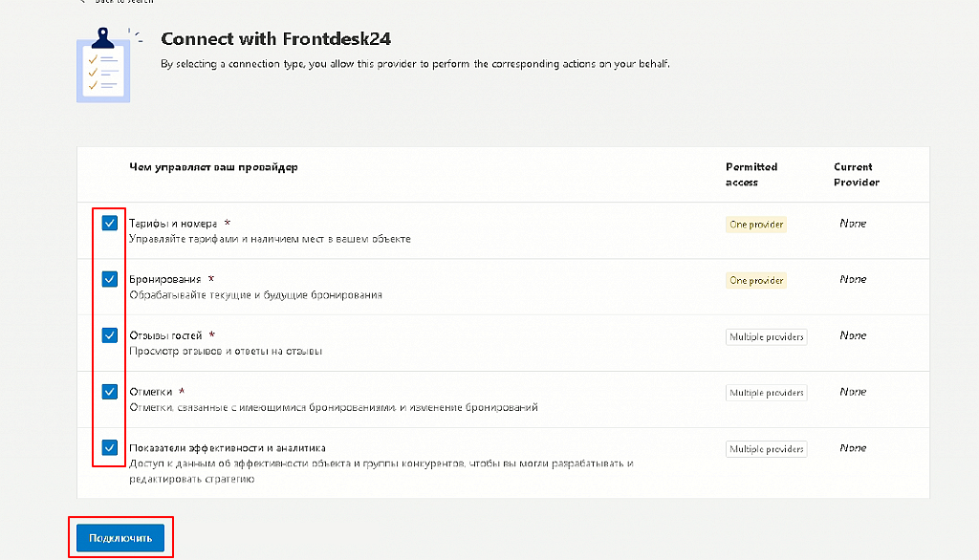Click the Отзывы гостей row label
Viewport: 979px width, 560px height.
(x=165, y=335)
